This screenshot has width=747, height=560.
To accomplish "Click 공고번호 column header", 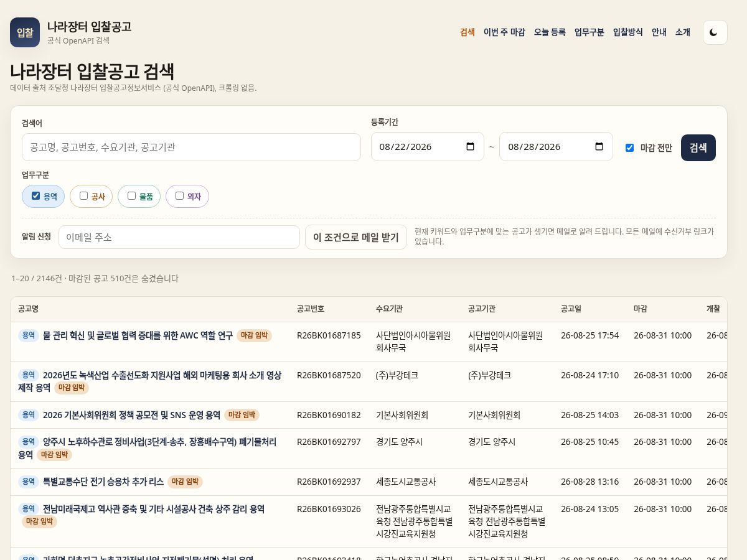I will tap(311, 309).
